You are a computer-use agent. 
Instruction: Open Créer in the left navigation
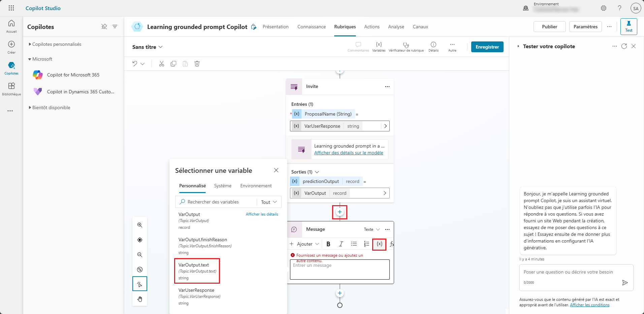(x=11, y=47)
